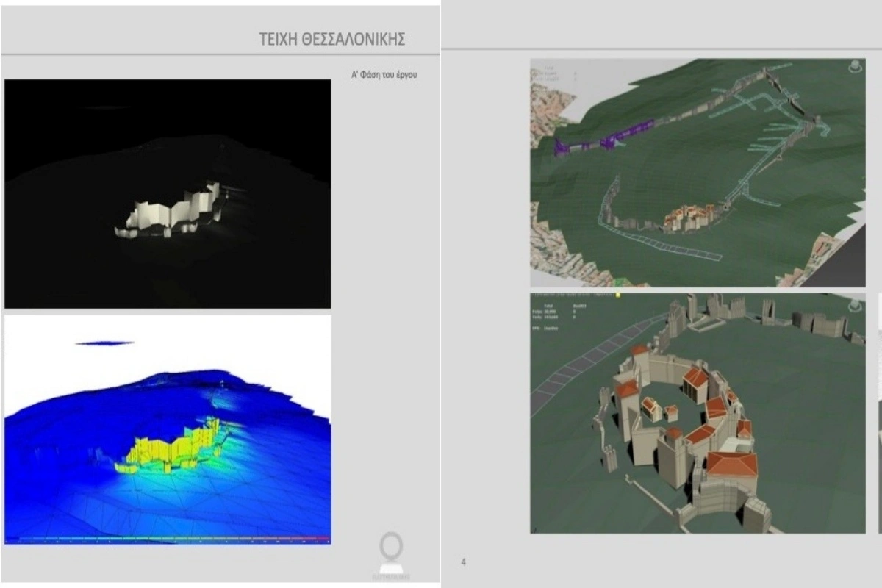882x588 pixels.
Task: Click page number 4 on the right slide
Action: point(463,562)
